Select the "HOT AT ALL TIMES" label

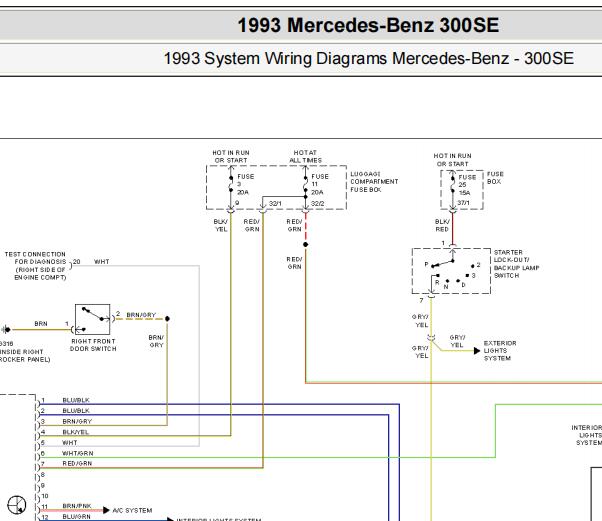click(305, 156)
